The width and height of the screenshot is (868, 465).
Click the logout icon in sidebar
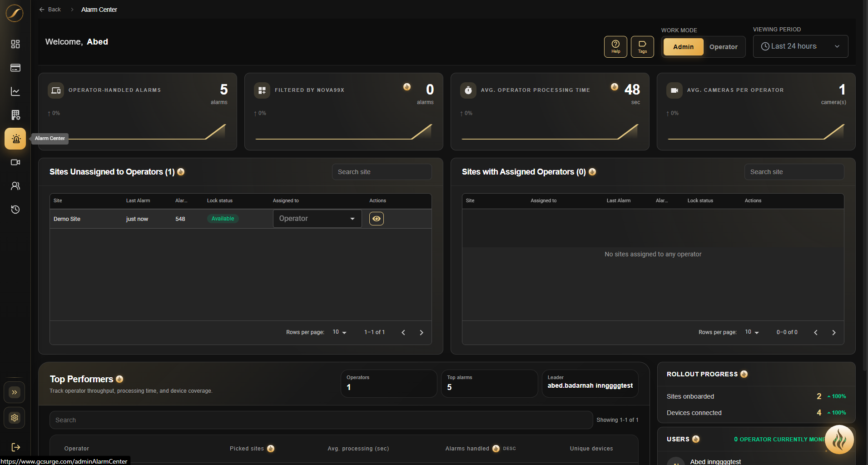[15, 447]
